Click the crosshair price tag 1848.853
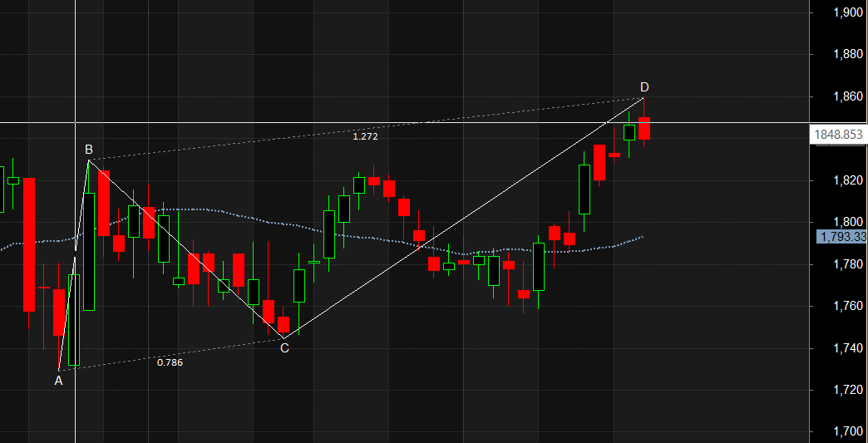 point(838,135)
